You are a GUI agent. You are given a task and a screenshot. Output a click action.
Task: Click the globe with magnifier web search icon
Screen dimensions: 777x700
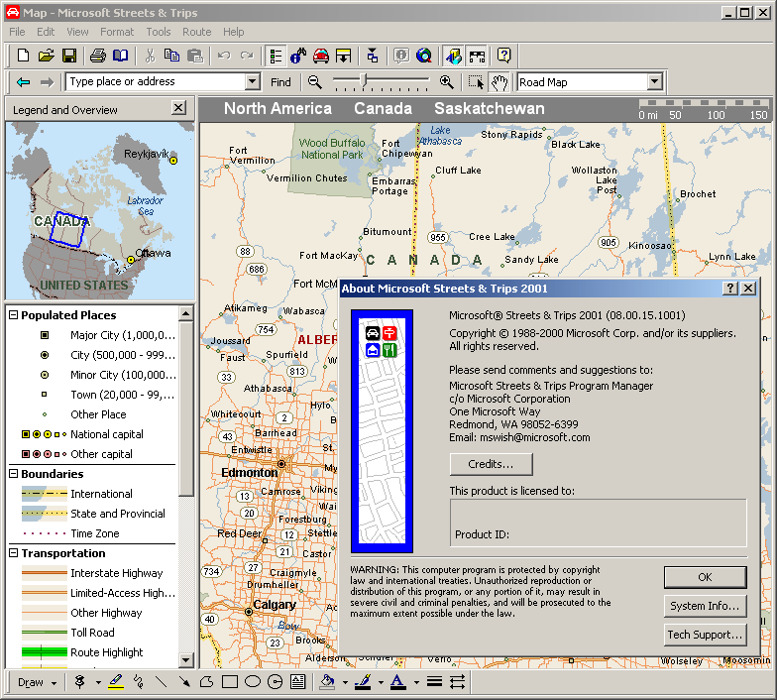pos(424,56)
